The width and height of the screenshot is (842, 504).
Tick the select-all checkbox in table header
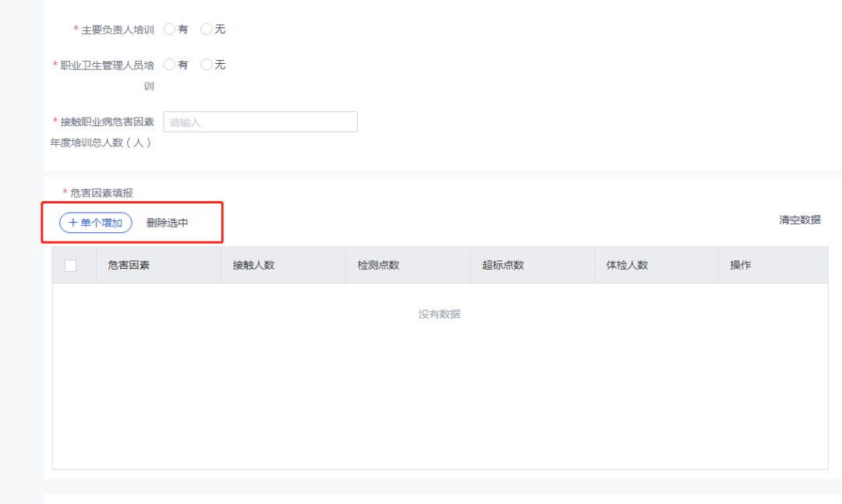pos(71,266)
